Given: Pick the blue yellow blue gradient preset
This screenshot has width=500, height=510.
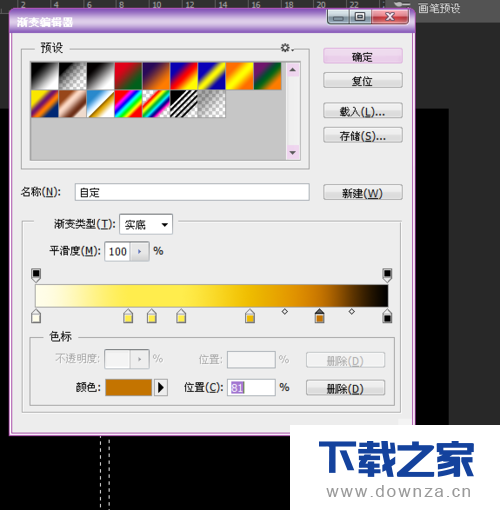Looking at the screenshot, I should pyautogui.click(x=212, y=76).
